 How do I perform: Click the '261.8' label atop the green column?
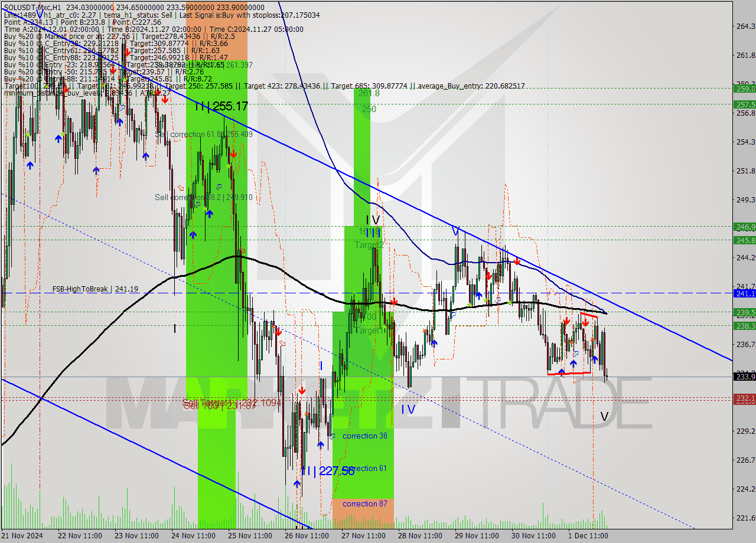tap(369, 93)
